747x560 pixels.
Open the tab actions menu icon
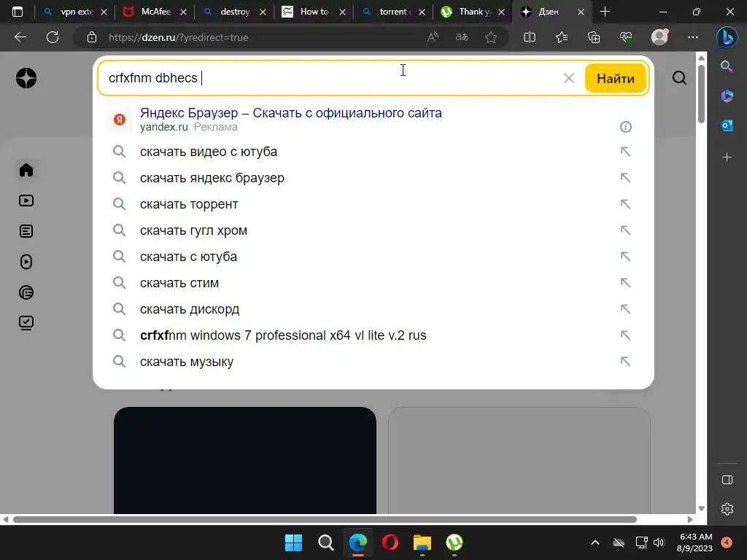[x=18, y=12]
